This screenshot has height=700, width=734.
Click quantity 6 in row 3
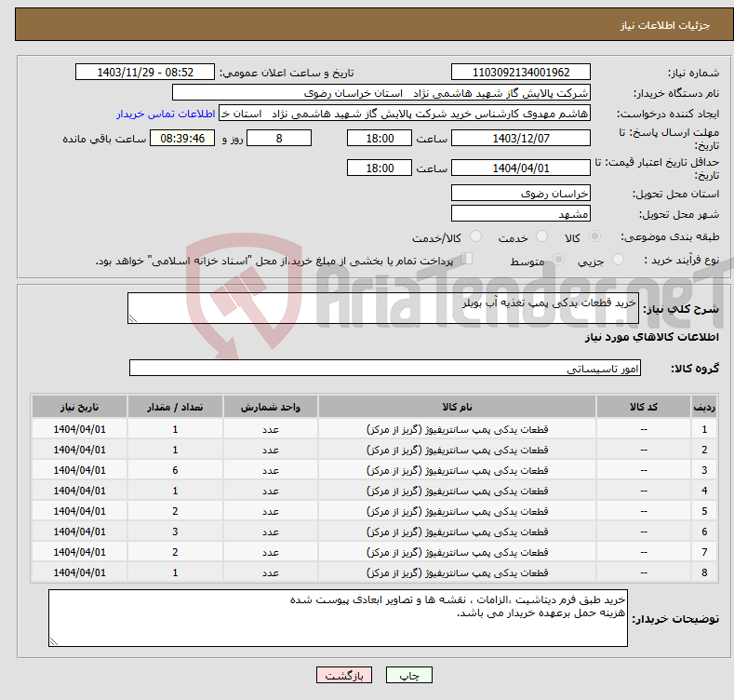tap(175, 470)
